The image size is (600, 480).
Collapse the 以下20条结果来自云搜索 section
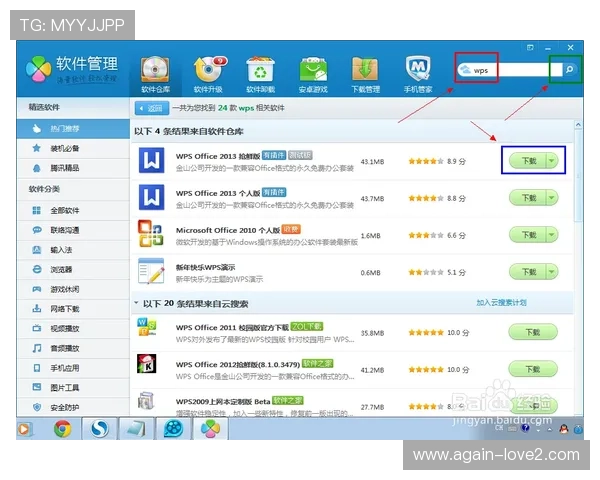tap(137, 302)
